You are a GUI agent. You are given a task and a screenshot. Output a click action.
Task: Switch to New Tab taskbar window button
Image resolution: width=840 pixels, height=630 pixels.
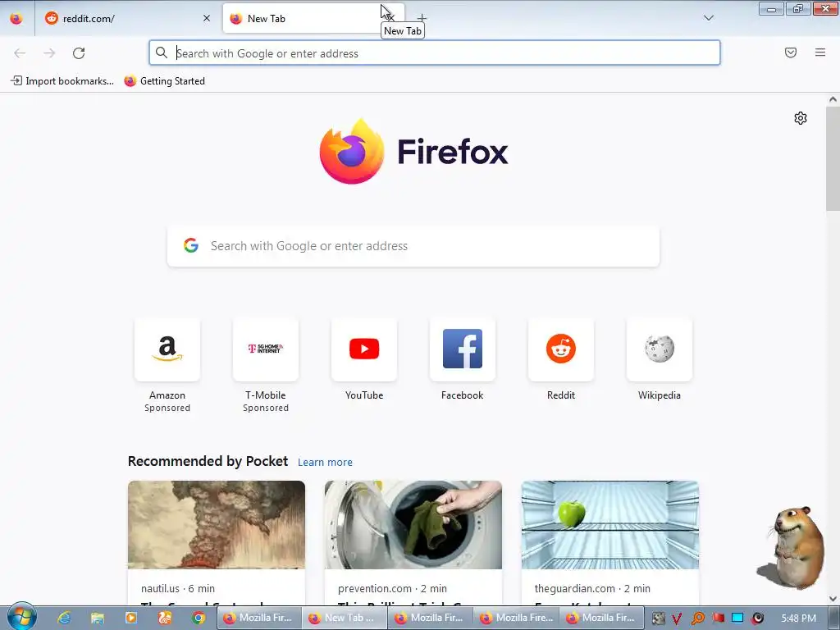pos(345,618)
